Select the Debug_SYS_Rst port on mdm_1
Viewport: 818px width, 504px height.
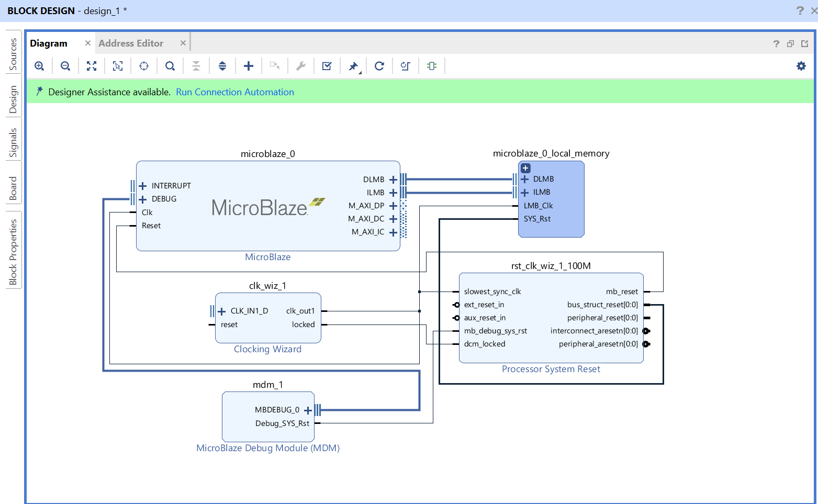[x=282, y=423]
